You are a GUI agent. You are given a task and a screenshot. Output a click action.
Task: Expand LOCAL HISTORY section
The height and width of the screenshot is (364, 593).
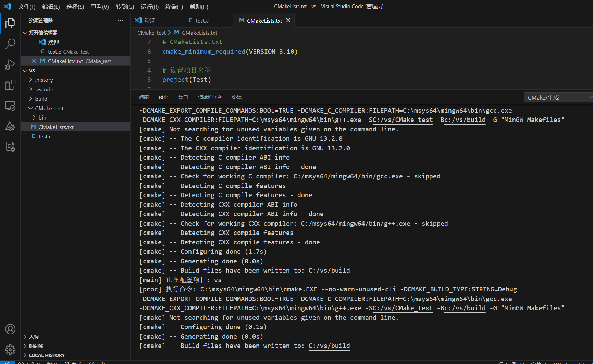click(x=75, y=355)
